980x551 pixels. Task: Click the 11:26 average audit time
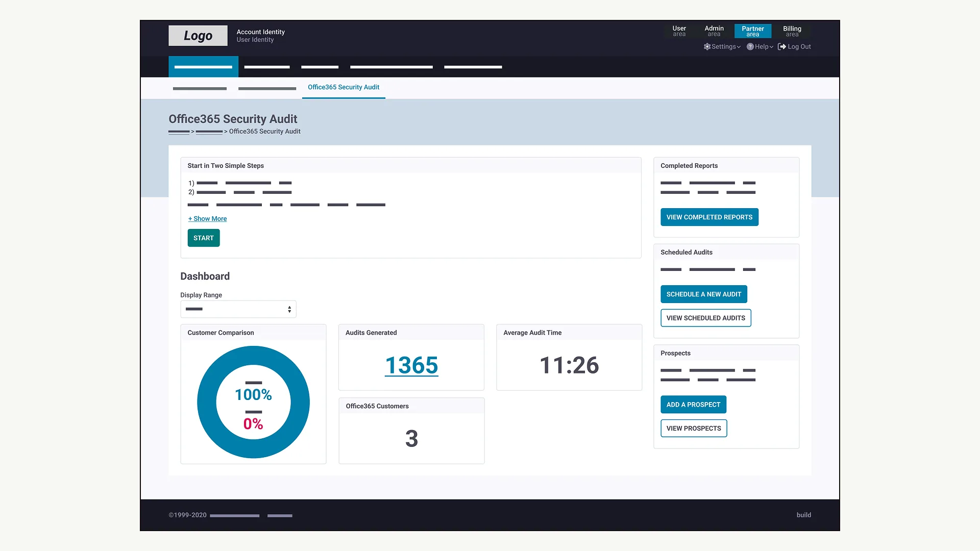(x=569, y=365)
